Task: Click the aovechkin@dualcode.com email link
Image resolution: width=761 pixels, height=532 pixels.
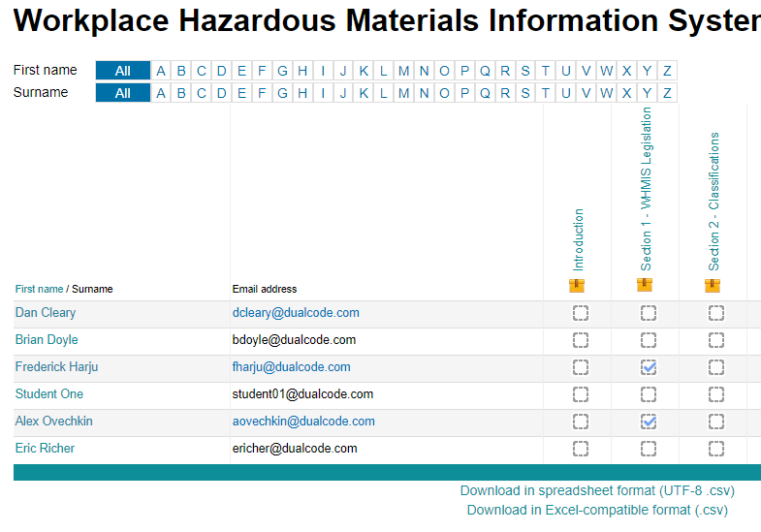Action: click(x=302, y=422)
